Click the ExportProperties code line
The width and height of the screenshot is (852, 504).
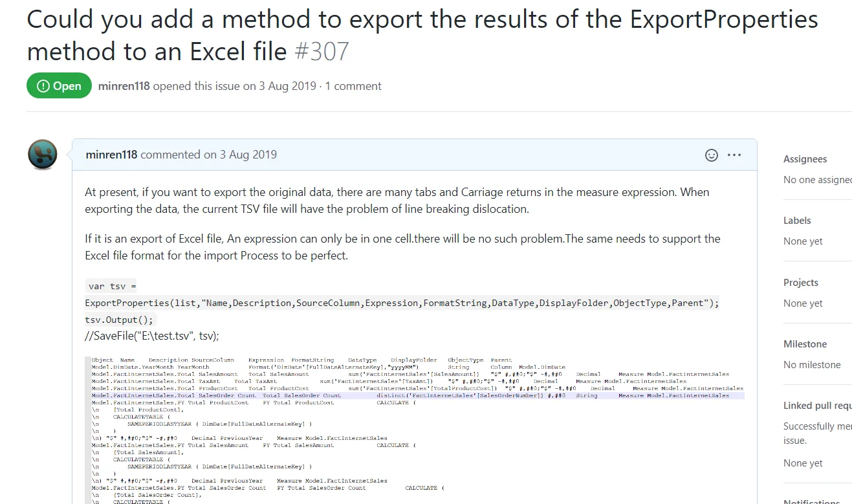click(402, 303)
